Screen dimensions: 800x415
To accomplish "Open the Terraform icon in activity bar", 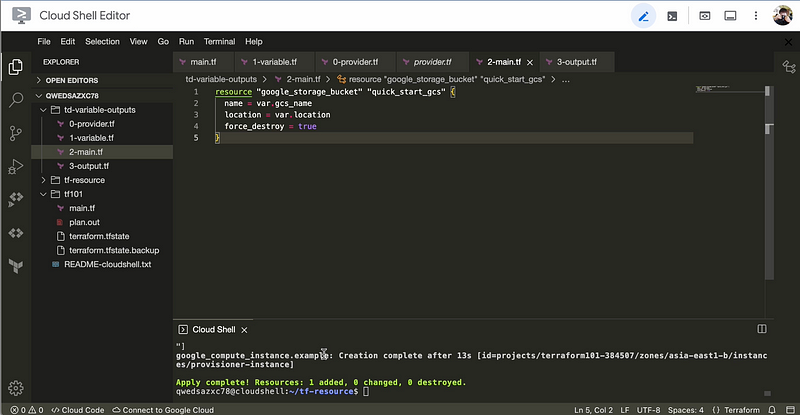I will click(x=16, y=266).
